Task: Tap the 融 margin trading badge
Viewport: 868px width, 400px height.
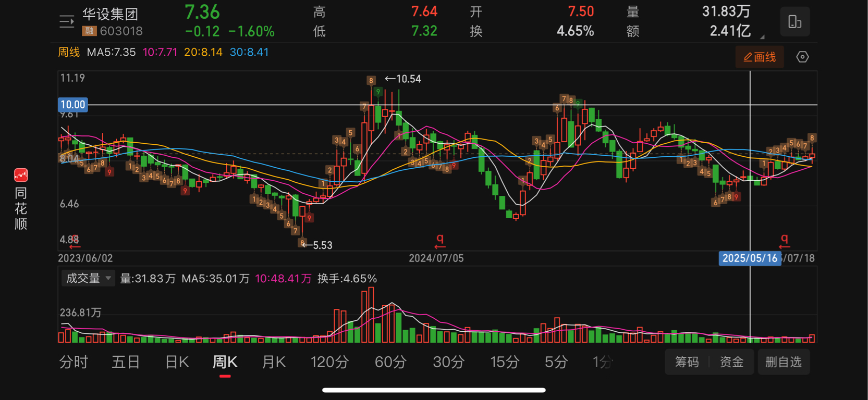Action: click(89, 31)
